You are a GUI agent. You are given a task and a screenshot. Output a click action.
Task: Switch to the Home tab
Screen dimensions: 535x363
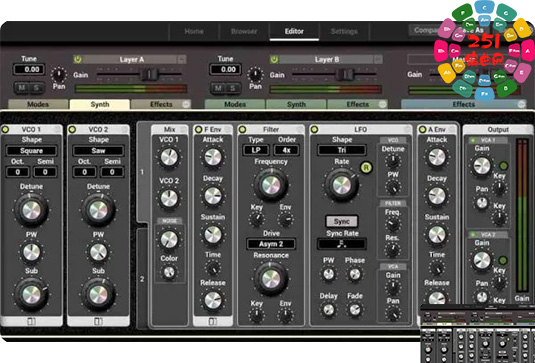[x=194, y=31]
